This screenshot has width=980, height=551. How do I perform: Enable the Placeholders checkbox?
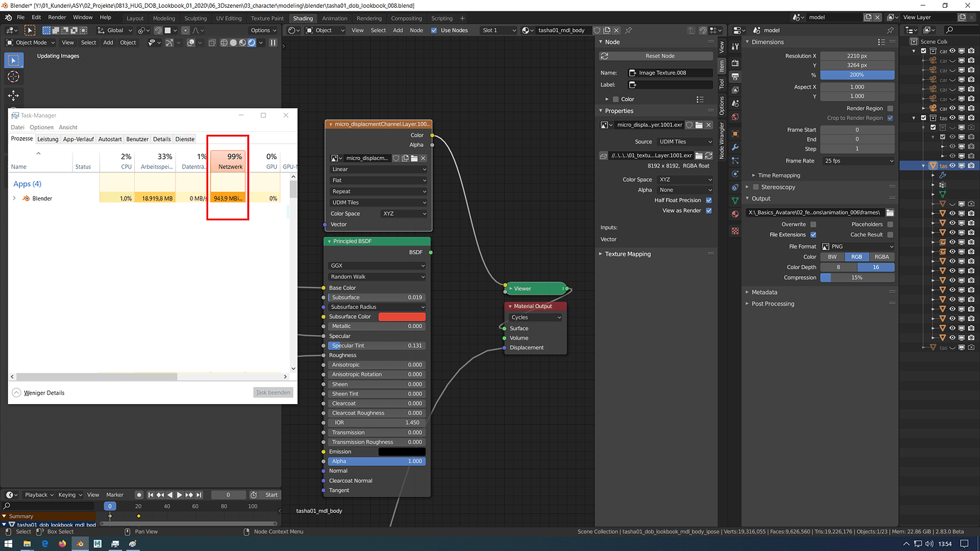[890, 224]
